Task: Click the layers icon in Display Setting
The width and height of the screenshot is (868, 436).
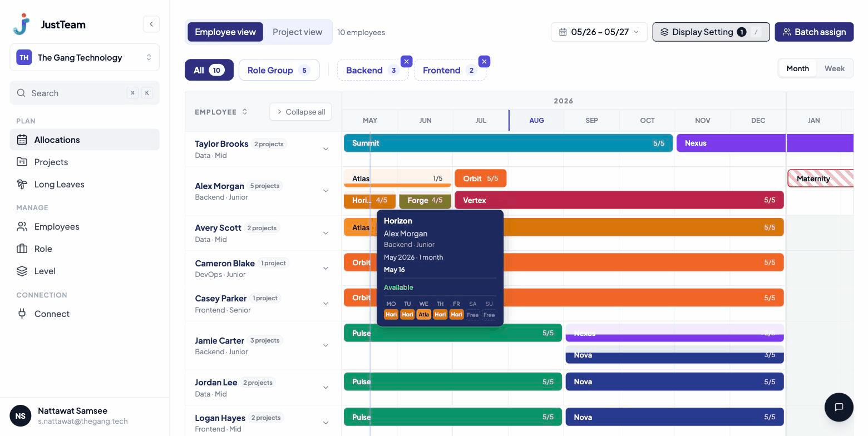Action: point(664,32)
